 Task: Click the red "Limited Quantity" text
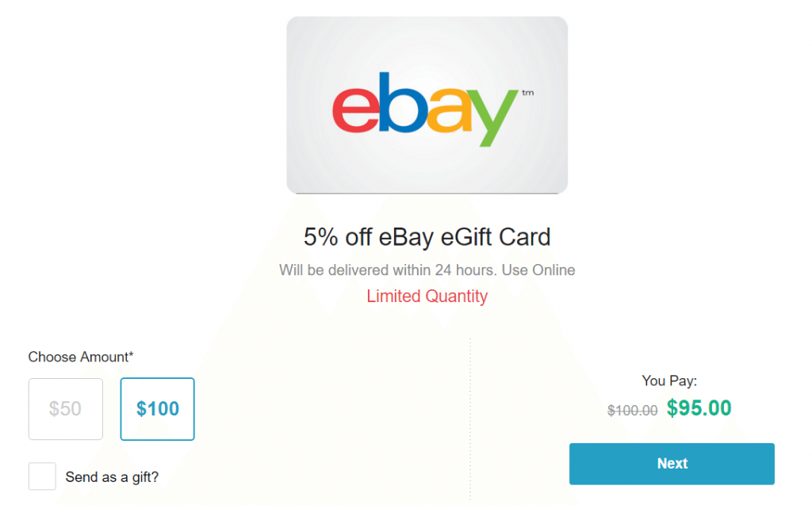(427, 296)
